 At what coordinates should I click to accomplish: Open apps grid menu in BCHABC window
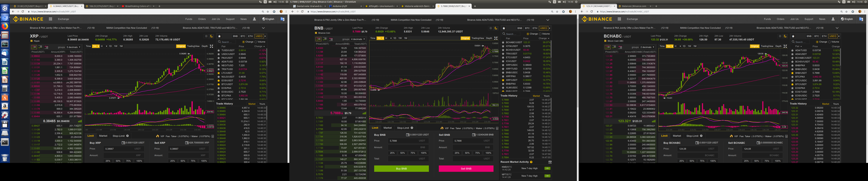[619, 19]
